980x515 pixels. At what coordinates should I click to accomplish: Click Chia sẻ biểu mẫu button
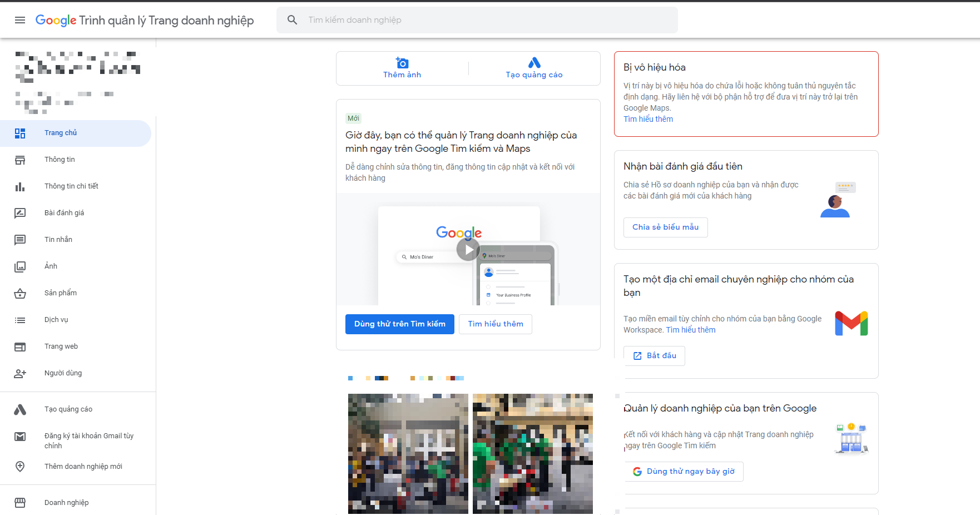(x=665, y=227)
